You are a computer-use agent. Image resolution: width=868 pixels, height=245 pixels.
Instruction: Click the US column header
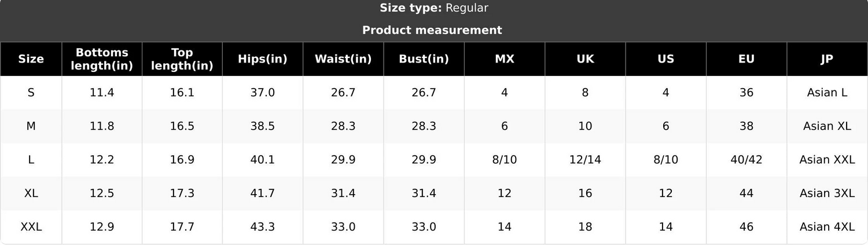click(x=666, y=59)
